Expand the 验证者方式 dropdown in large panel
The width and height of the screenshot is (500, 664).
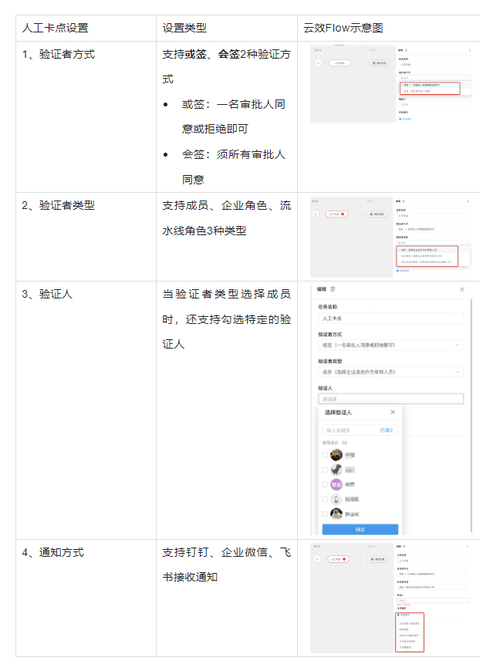[x=390, y=345]
